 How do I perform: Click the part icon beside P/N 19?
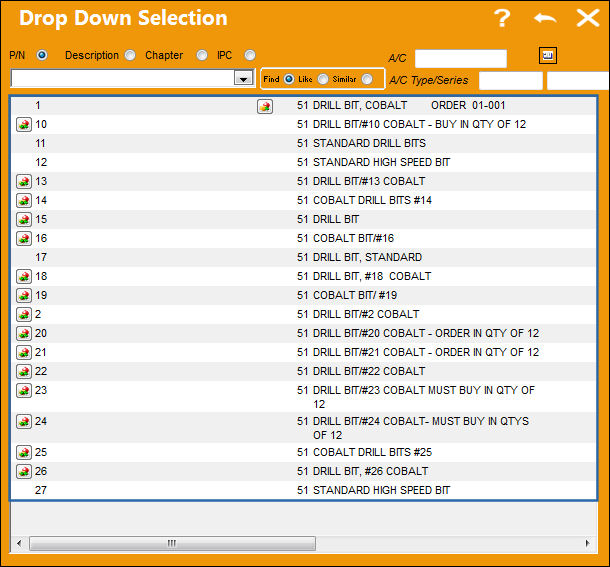[x=24, y=296]
